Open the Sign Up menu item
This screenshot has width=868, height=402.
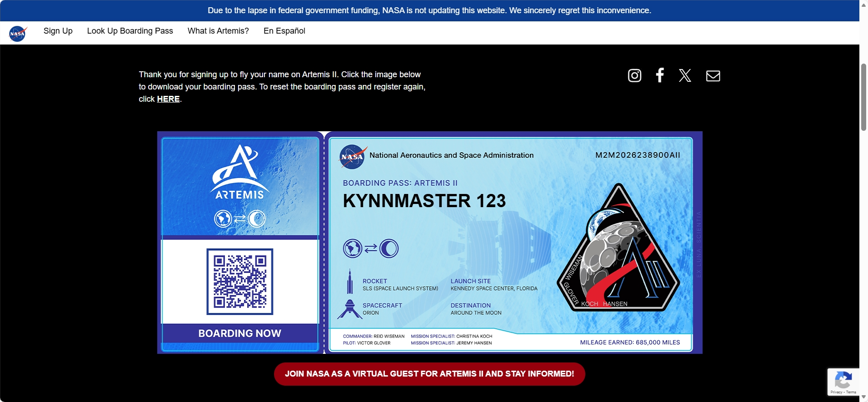tap(58, 31)
